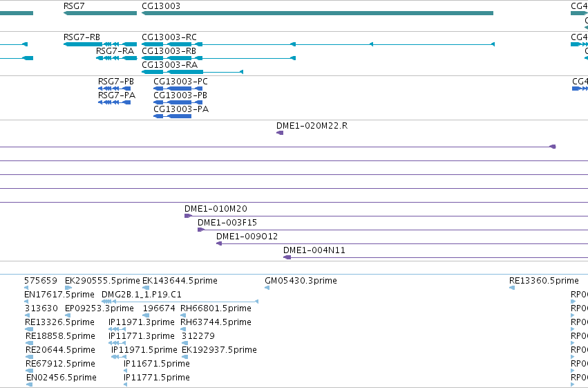Select the CG13003-RC transcript label
Image resolution: width=588 pixels, height=388 pixels.
[169, 37]
